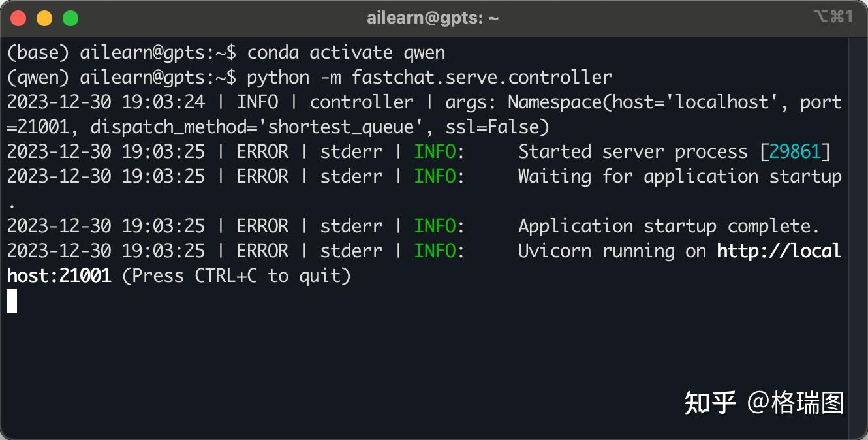Click the Application startup complete message

pyautogui.click(x=669, y=227)
